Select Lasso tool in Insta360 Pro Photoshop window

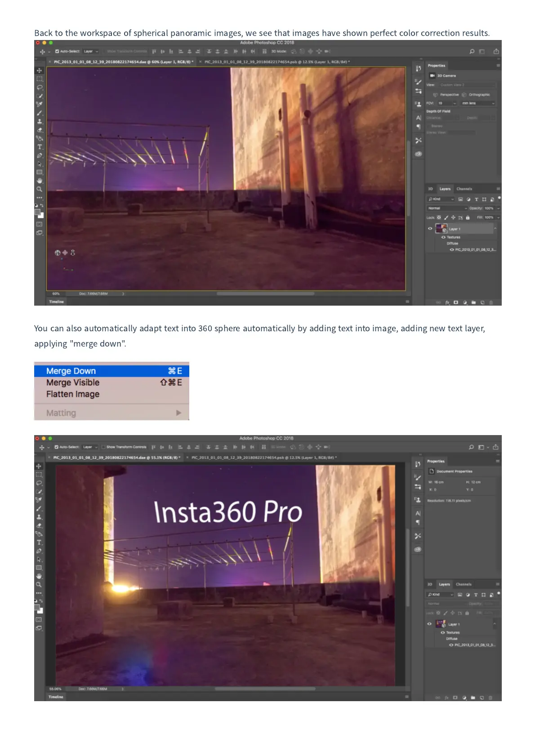39,483
